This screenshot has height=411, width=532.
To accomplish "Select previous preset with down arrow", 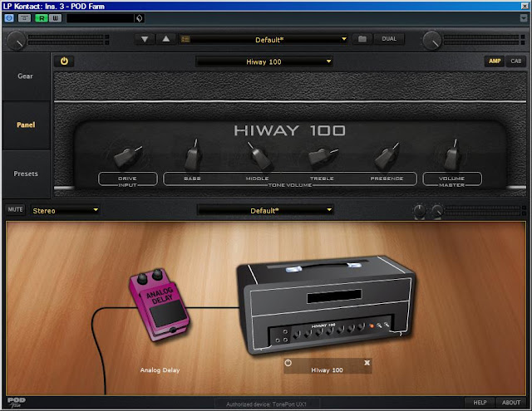I will tap(145, 39).
